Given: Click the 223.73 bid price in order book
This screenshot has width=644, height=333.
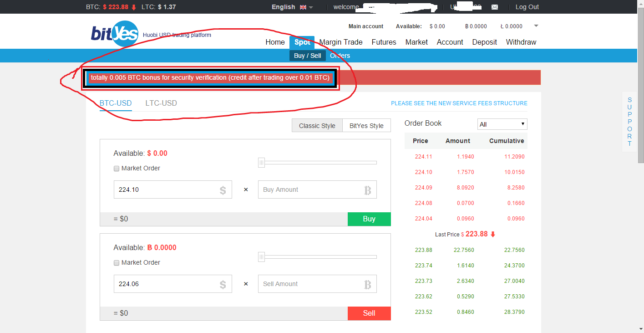Looking at the screenshot, I should pos(423,281).
